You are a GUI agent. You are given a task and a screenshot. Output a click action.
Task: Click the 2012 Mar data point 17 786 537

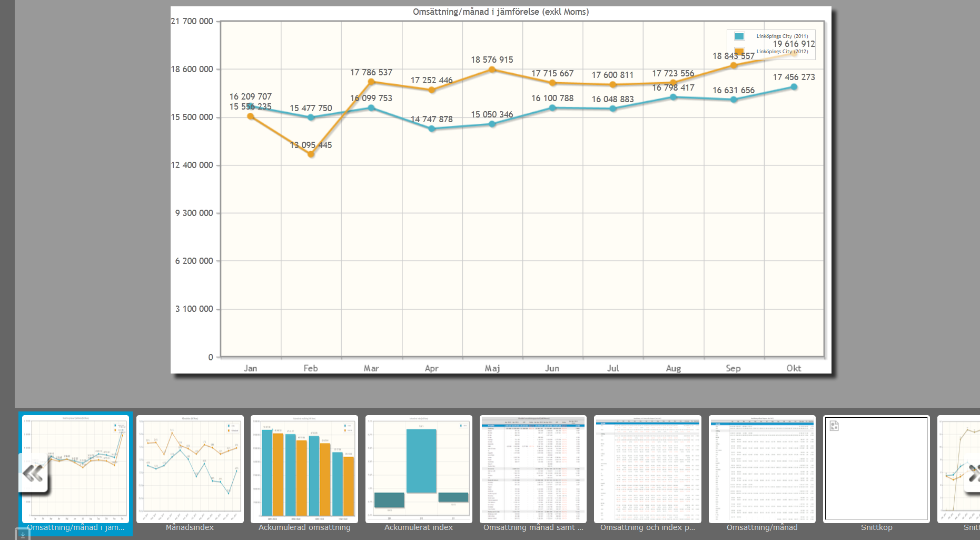[x=371, y=82]
